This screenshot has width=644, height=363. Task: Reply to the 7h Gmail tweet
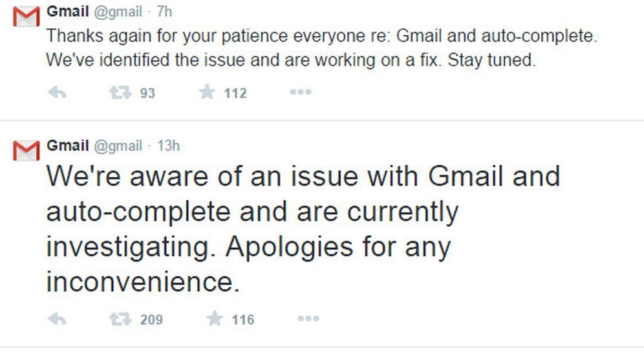[x=57, y=93]
